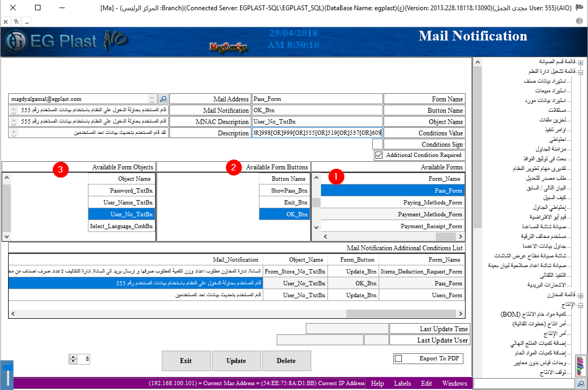Viewport: 588px width, 390px height.
Task: Select Paying_Methods_Form in Available Forms
Action: (x=393, y=202)
